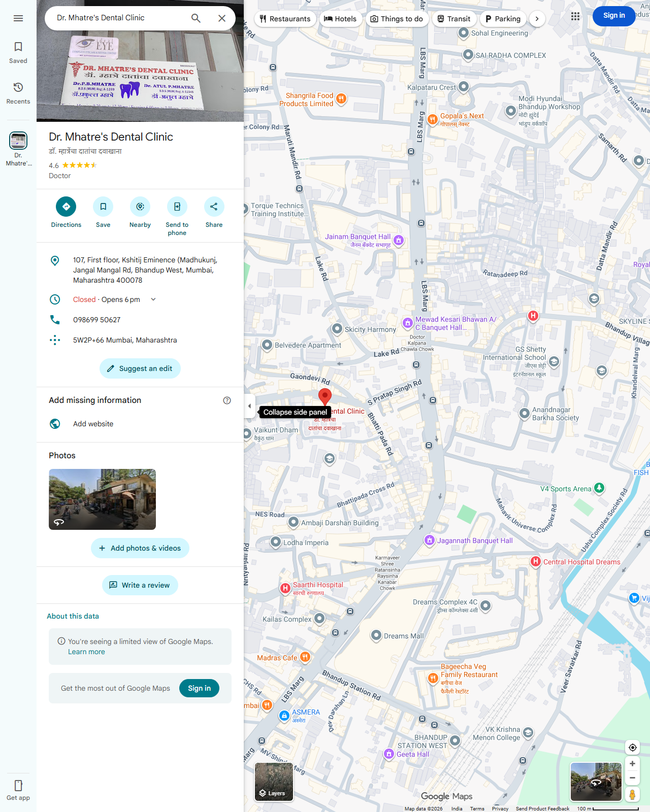This screenshot has width=650, height=812.
Task: Clear the search with the X icon
Action: (222, 18)
